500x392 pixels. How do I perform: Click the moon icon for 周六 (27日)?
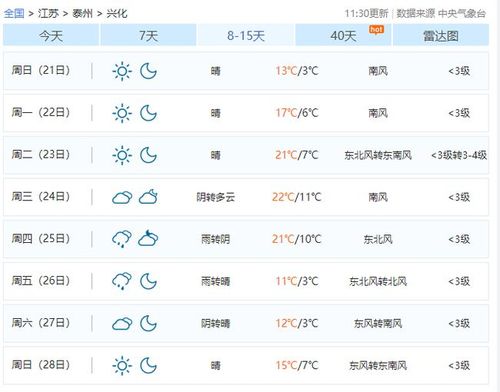(x=148, y=323)
